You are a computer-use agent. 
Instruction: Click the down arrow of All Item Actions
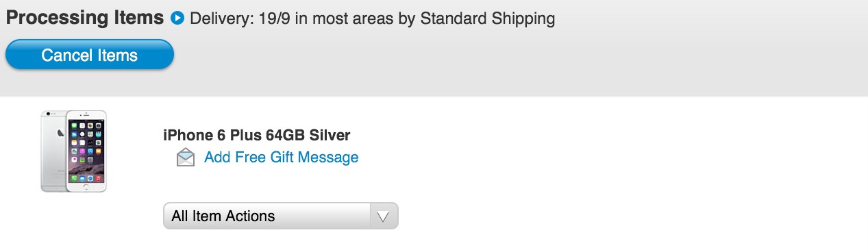pos(384,216)
